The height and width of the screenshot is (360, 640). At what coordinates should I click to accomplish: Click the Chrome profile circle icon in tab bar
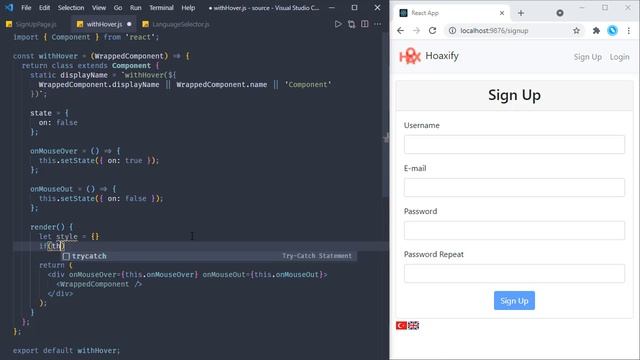(560, 13)
